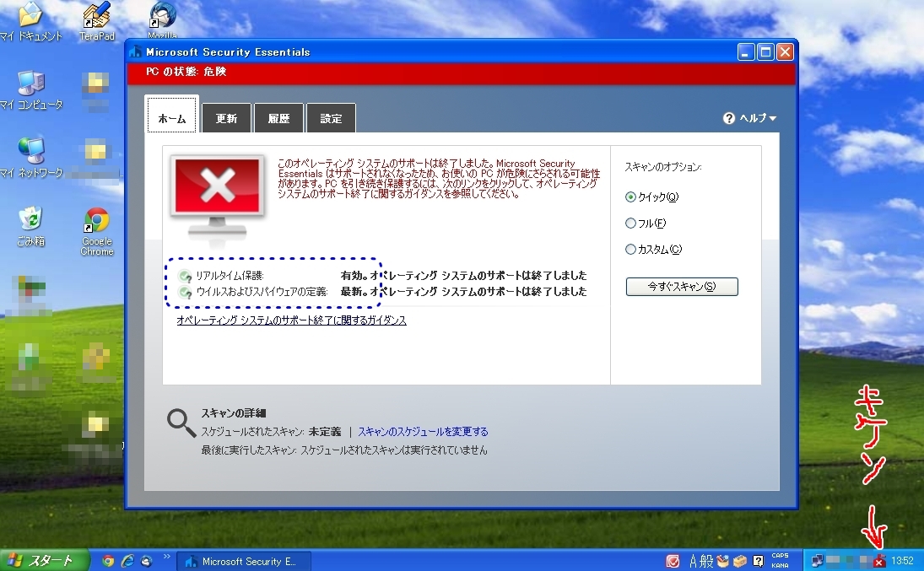The width and height of the screenshot is (924, 571).
Task: Click the 'ウイルスおよびスパイウェアの定義:' label
Action: tap(262, 292)
